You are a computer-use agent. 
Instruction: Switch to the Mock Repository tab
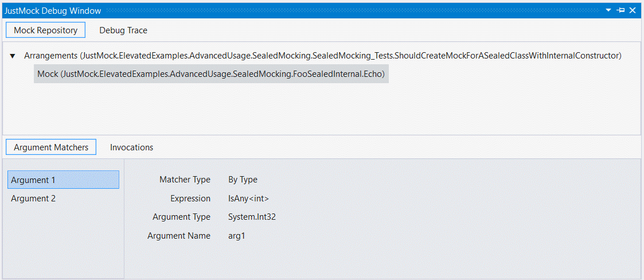coord(45,30)
